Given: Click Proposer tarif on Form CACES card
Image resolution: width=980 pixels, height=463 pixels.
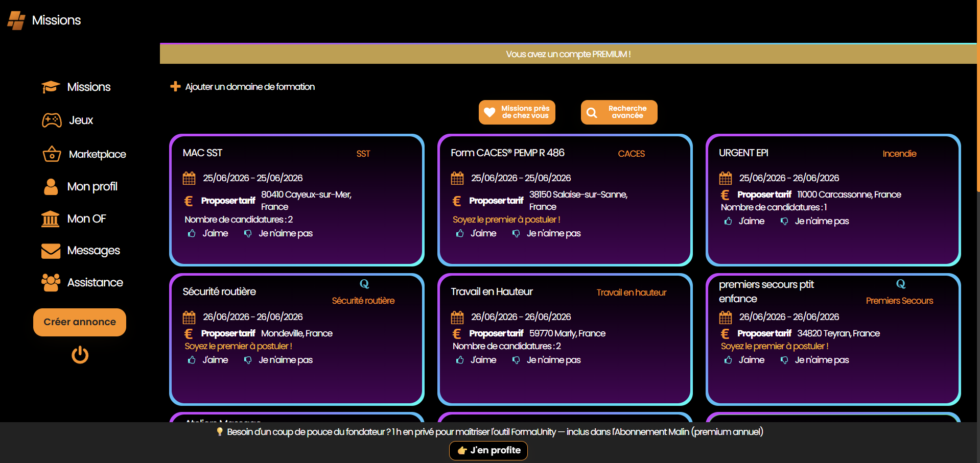Looking at the screenshot, I should 496,201.
